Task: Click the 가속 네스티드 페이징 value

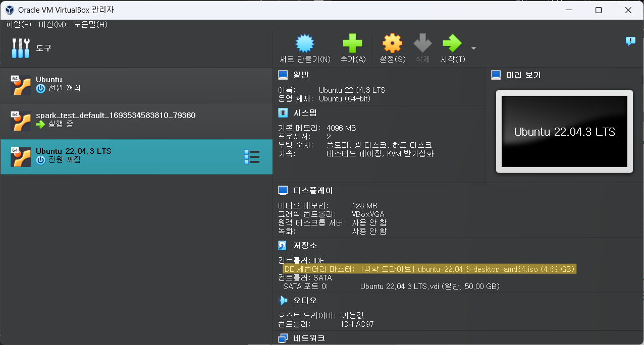Action: pyautogui.click(x=380, y=154)
